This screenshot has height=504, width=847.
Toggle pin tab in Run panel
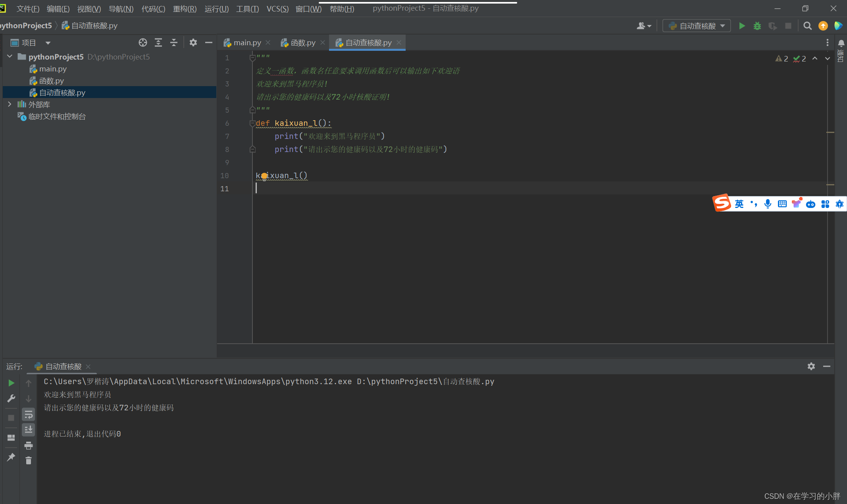pyautogui.click(x=11, y=457)
